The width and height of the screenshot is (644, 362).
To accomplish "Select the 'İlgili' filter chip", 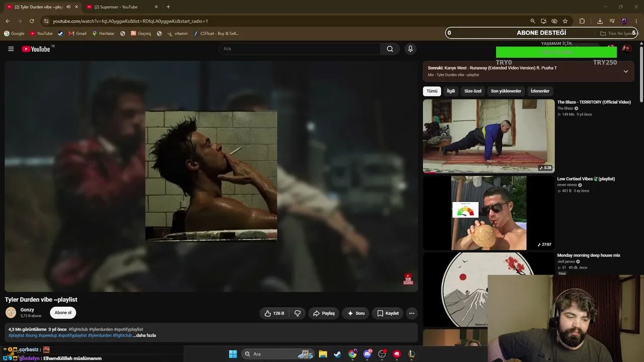I will pos(451,91).
